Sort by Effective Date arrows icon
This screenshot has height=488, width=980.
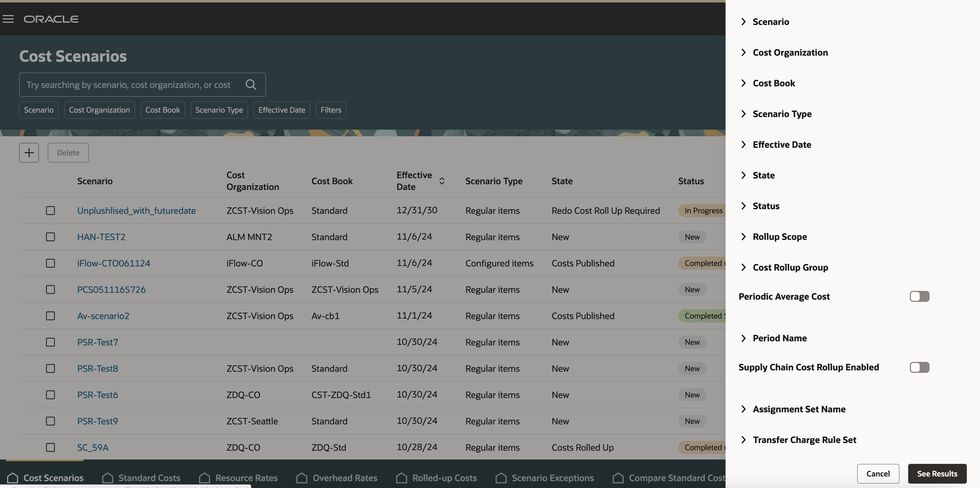(442, 181)
